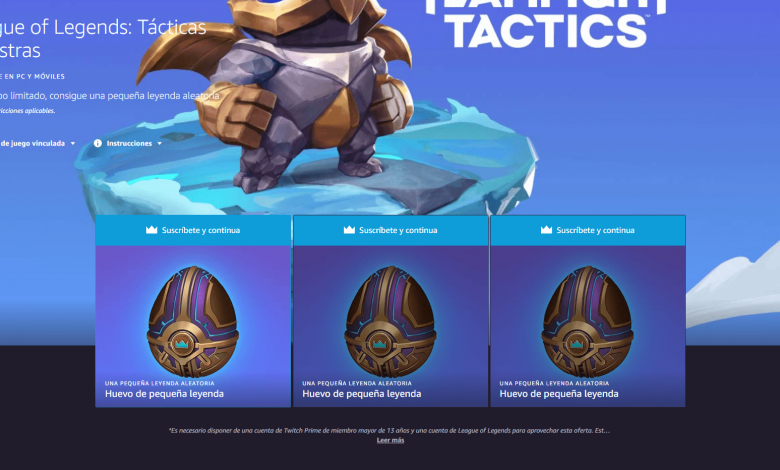Click first Huevo de pequeña leyenda title
The width and height of the screenshot is (780, 470).
click(164, 394)
